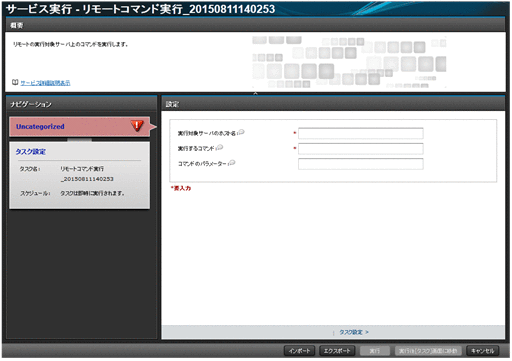
Task: Click the red warning icon on Uncategorized
Action: pos(137,126)
